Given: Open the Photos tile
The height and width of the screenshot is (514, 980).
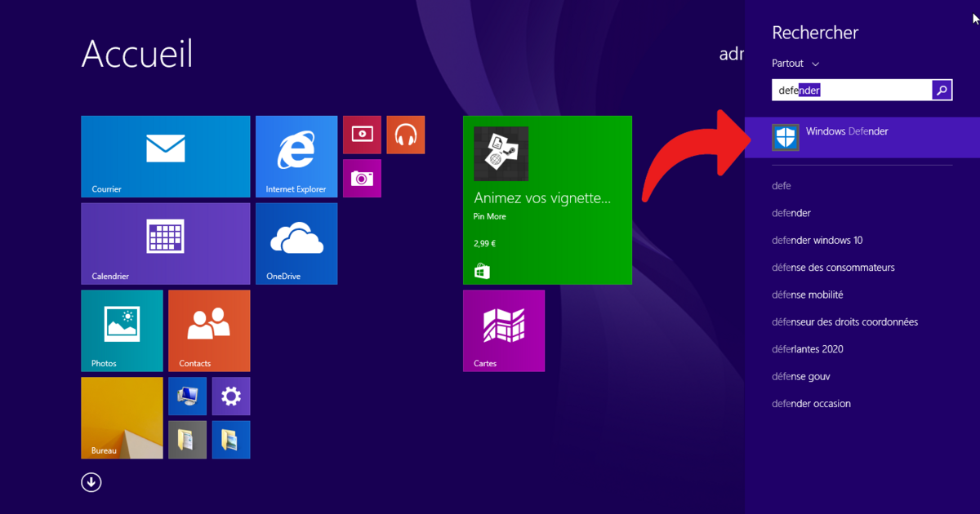Looking at the screenshot, I should click(122, 330).
